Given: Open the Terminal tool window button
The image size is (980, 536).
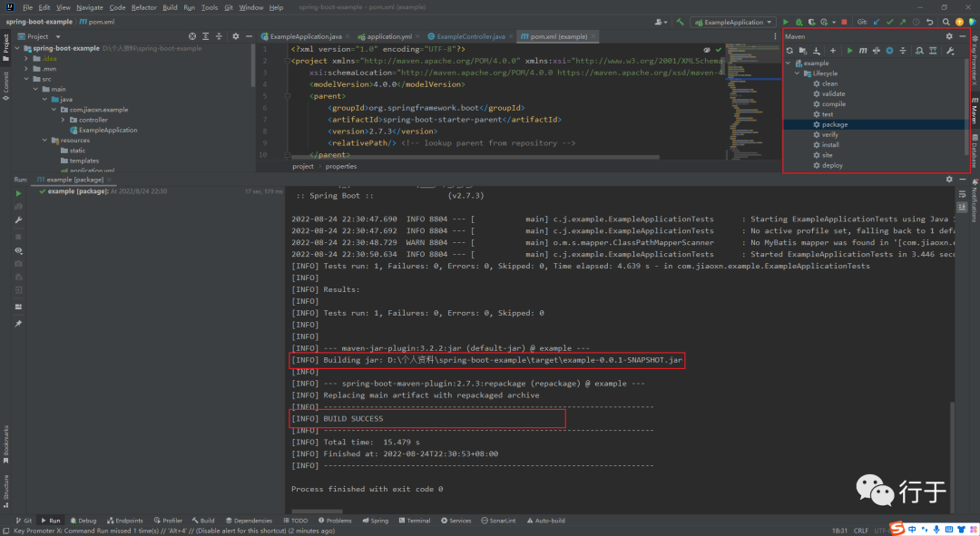Looking at the screenshot, I should coord(414,521).
